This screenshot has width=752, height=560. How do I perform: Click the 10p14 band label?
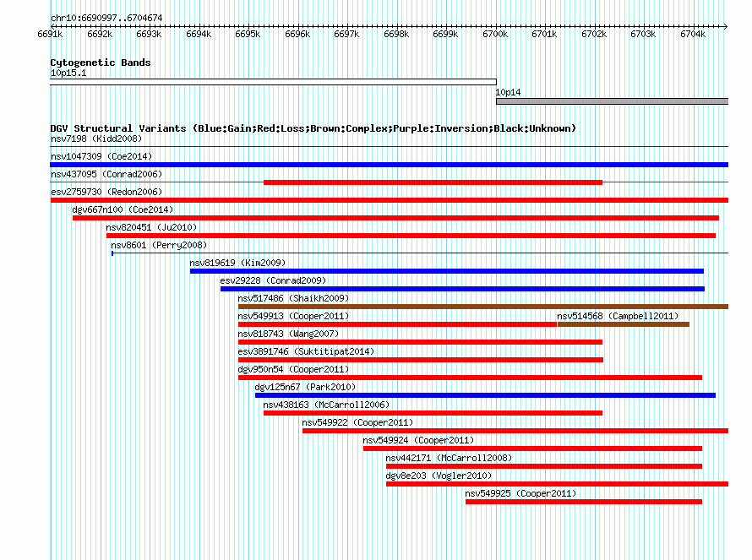pyautogui.click(x=509, y=93)
